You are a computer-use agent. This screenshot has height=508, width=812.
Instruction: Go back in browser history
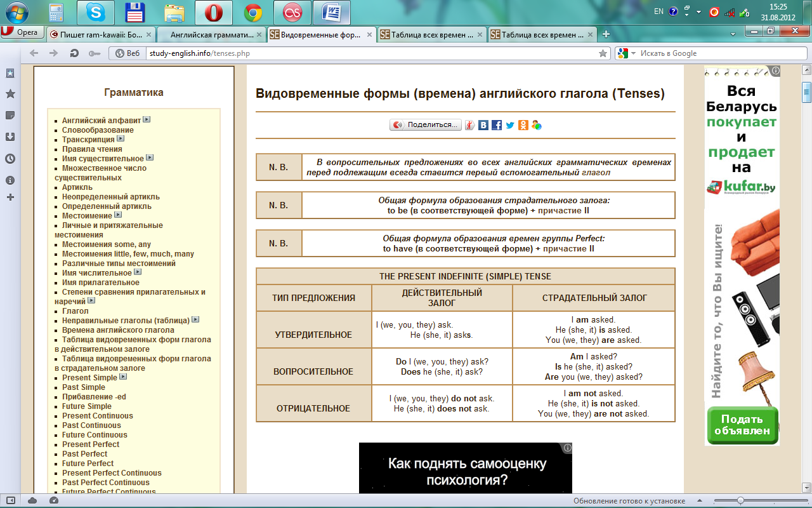34,53
